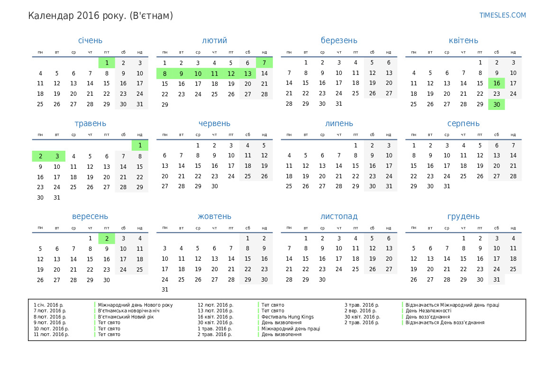Click the 'нд' weekday header under квітень
554x392 pixels.
coord(513,52)
